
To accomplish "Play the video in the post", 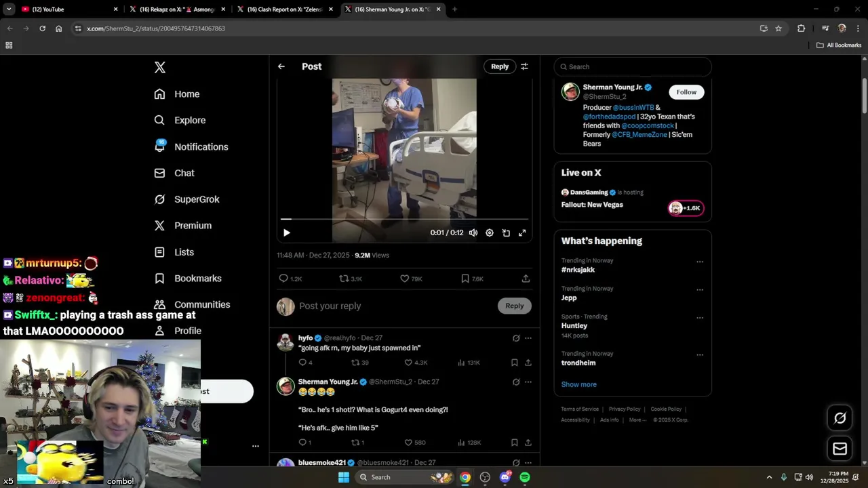I will coord(287,232).
